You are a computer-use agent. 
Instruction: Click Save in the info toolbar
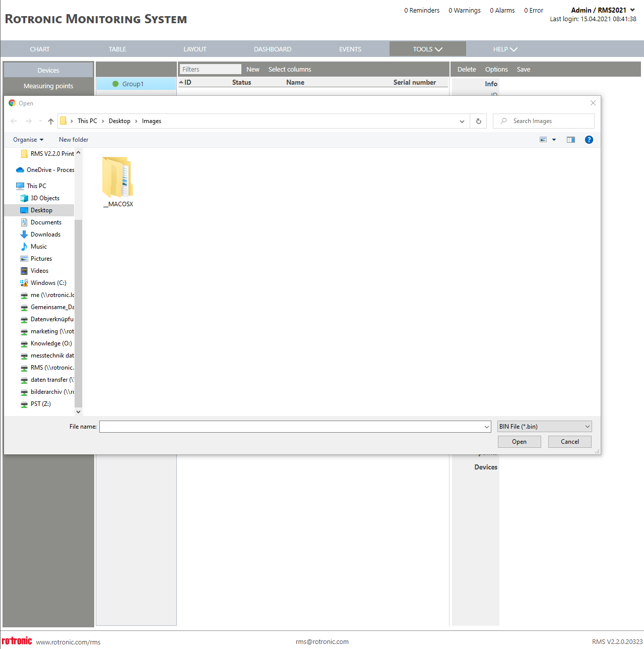524,70
